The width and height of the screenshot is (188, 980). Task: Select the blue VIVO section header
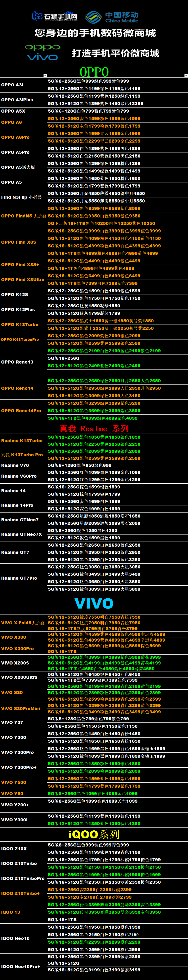[94, 603]
